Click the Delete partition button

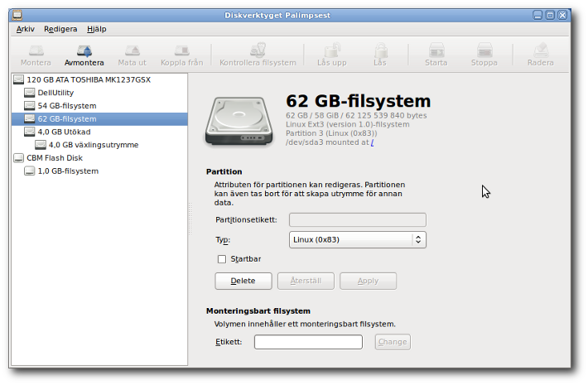pos(243,281)
